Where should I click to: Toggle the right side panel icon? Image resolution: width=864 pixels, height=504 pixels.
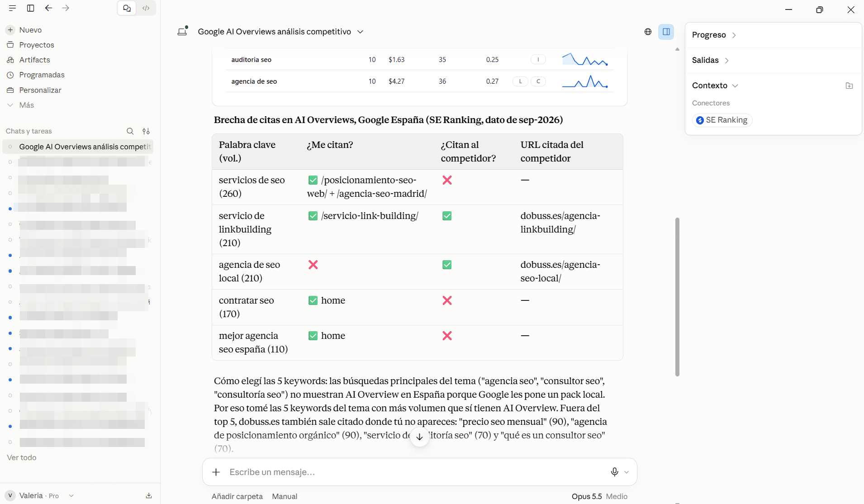coord(666,32)
